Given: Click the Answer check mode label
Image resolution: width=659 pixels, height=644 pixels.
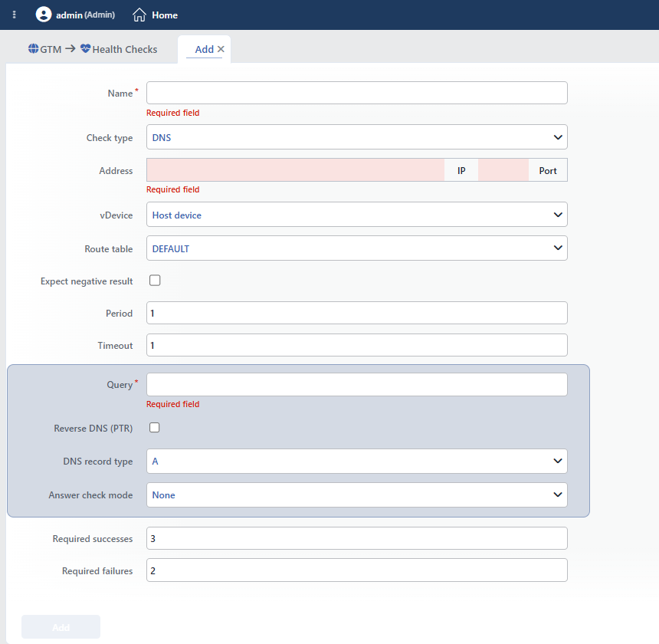Looking at the screenshot, I should click(x=90, y=495).
